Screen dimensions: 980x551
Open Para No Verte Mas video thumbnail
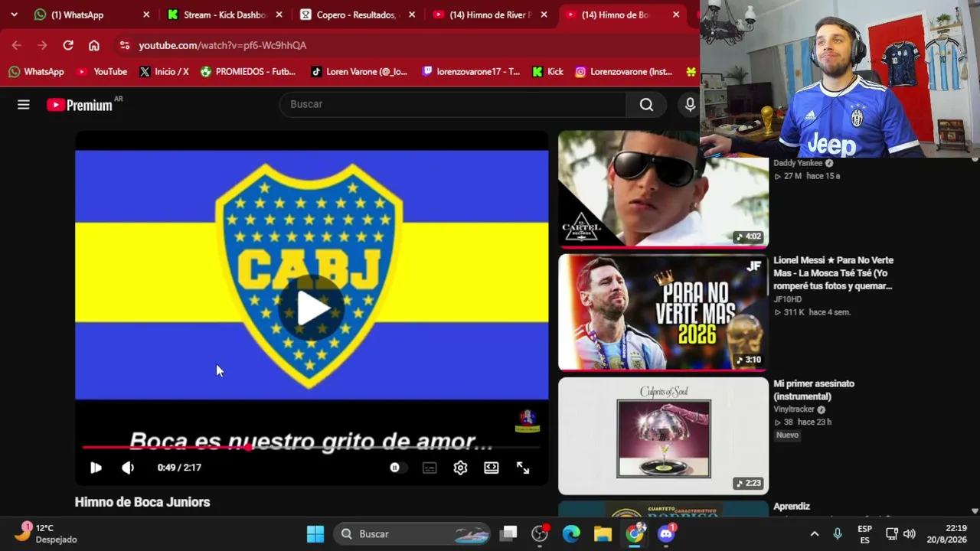point(663,312)
